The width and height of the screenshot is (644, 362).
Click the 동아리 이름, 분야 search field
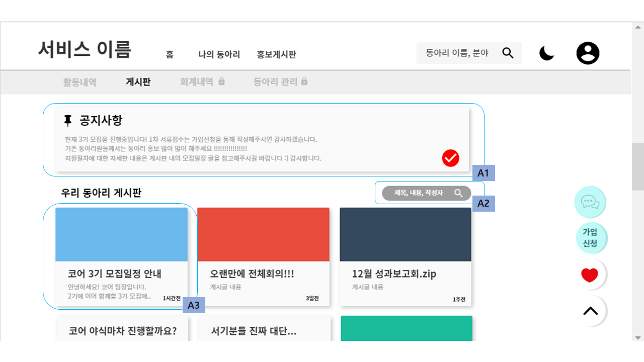(x=469, y=53)
